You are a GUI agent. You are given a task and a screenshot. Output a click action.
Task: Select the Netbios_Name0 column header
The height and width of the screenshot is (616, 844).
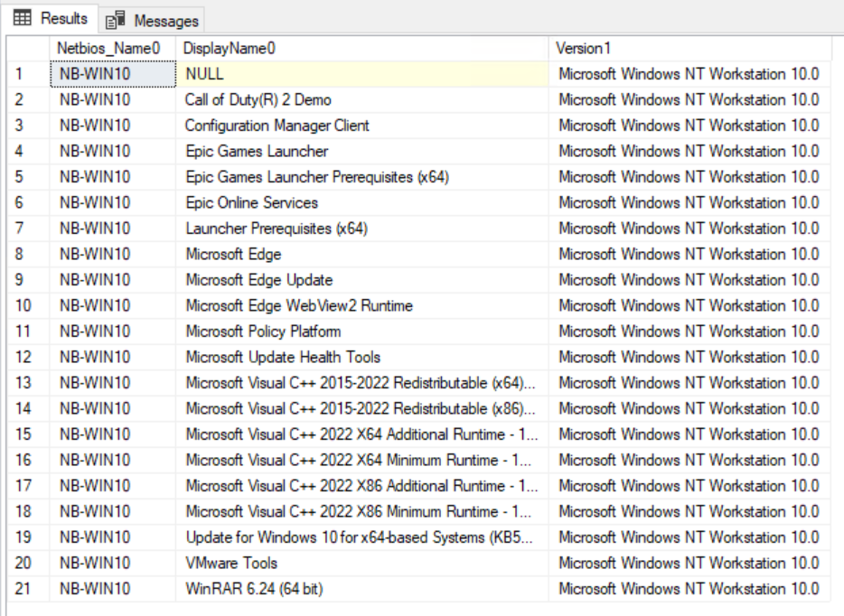(x=112, y=49)
